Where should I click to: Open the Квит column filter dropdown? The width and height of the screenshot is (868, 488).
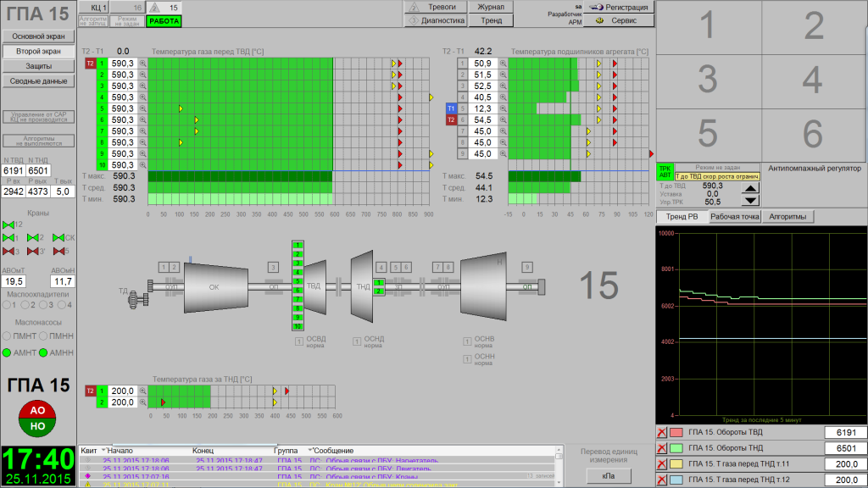click(103, 450)
